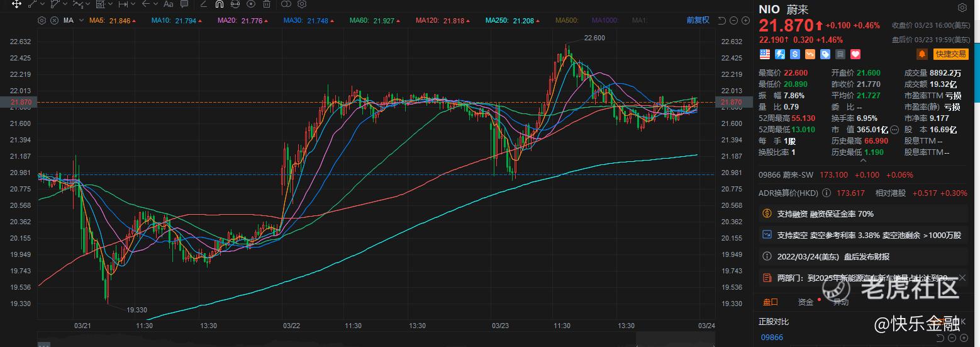Toggle keep-drawing lock mode icon
The height and width of the screenshot is (347, 980).
(235, 4)
